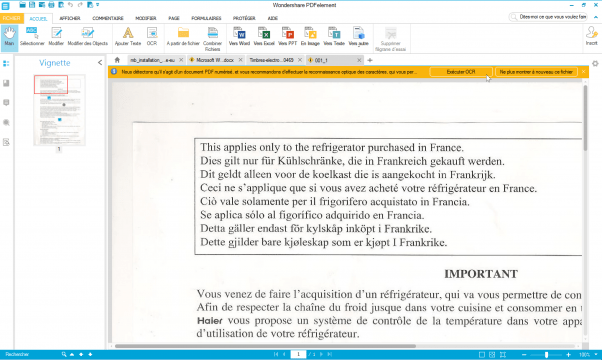Screen dimensions: 602x360
Task: Switch to the COMMENTAIRE ribbon tab
Action: coord(108,18)
